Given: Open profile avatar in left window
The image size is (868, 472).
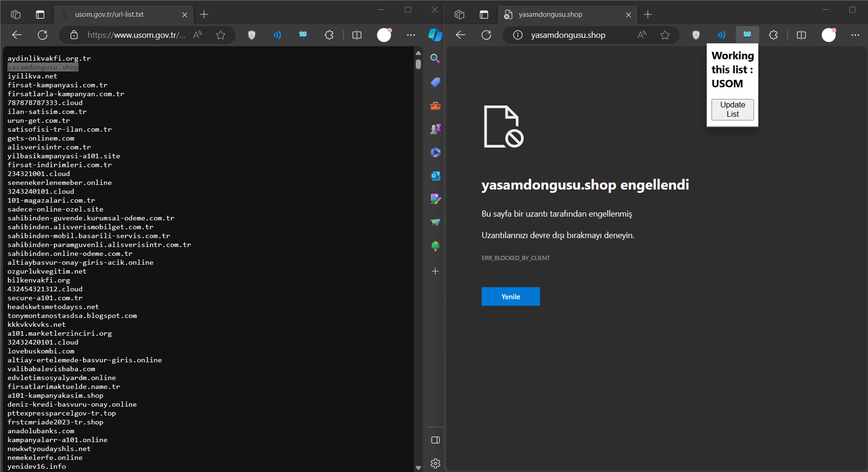Looking at the screenshot, I should [x=384, y=35].
